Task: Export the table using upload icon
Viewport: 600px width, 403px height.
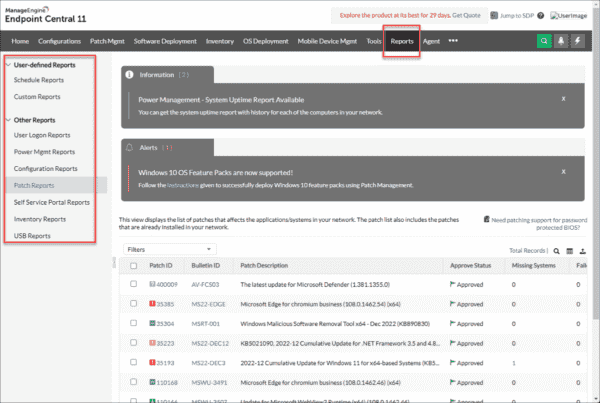Action: 582,251
